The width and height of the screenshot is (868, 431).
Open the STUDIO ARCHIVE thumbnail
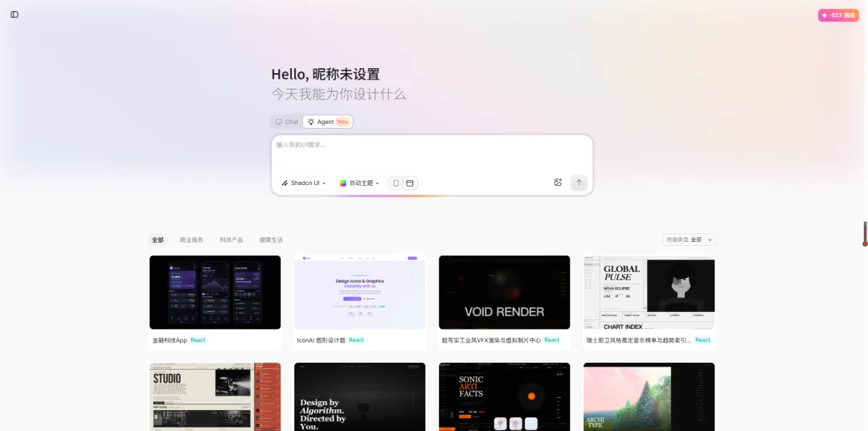coord(215,396)
